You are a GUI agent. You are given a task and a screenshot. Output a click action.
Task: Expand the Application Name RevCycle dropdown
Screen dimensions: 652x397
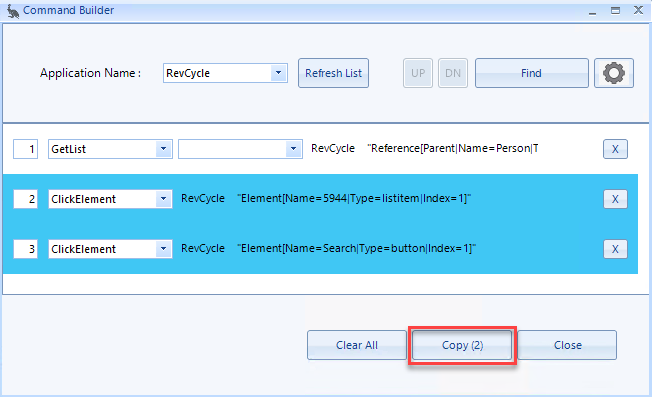pos(278,73)
